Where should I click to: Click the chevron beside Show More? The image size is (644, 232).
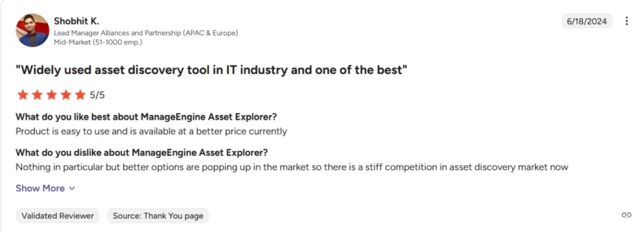coord(72,189)
